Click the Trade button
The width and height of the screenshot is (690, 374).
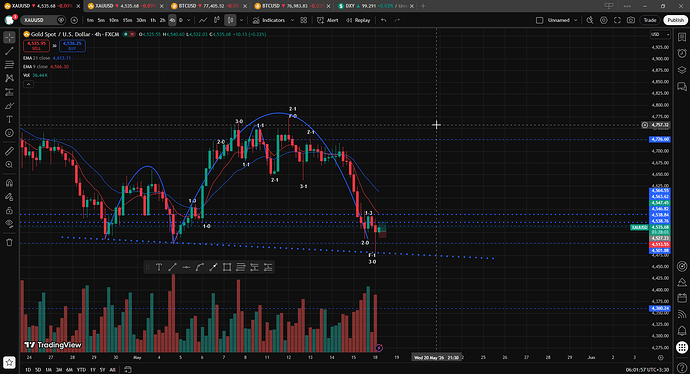click(650, 20)
